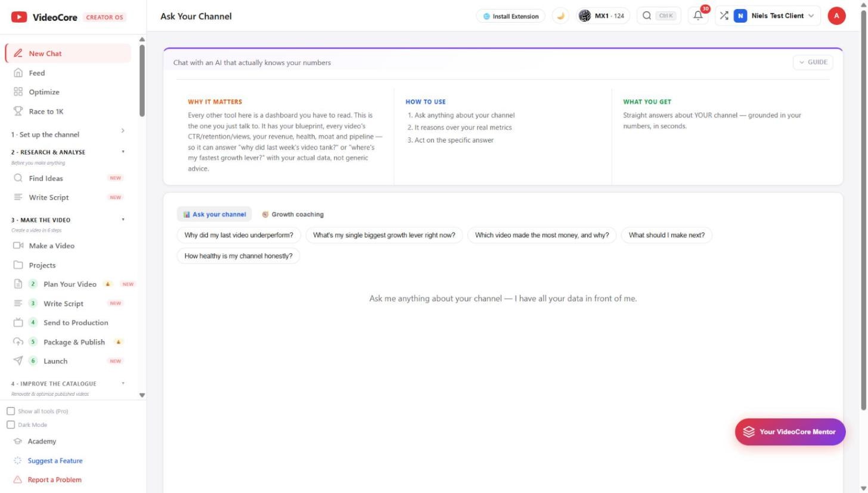Click the Find Ideas search icon
This screenshot has width=868, height=493.
(18, 178)
